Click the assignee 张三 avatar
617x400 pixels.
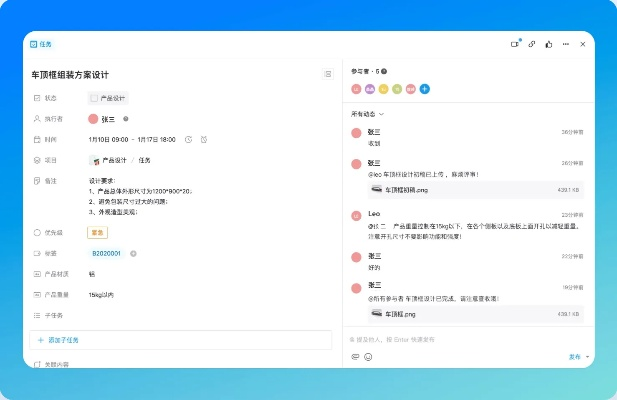click(x=93, y=118)
